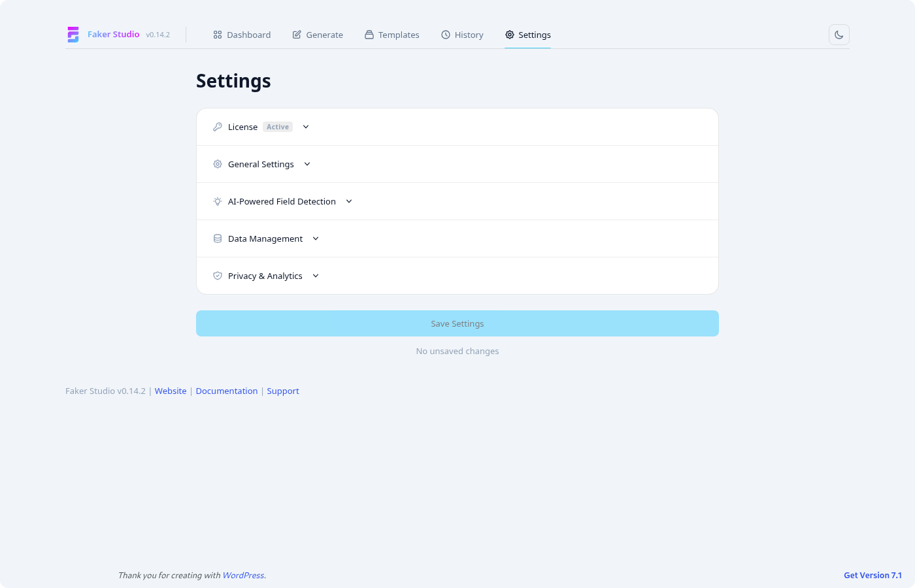The width and height of the screenshot is (915, 588).
Task: Click the WordPress link in footer
Action: [x=243, y=576]
